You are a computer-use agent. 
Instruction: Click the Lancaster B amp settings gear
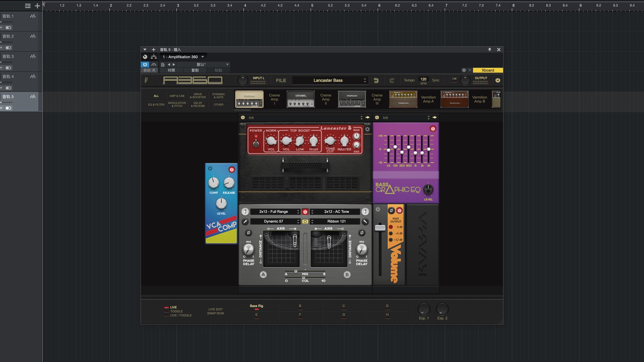pos(367,129)
